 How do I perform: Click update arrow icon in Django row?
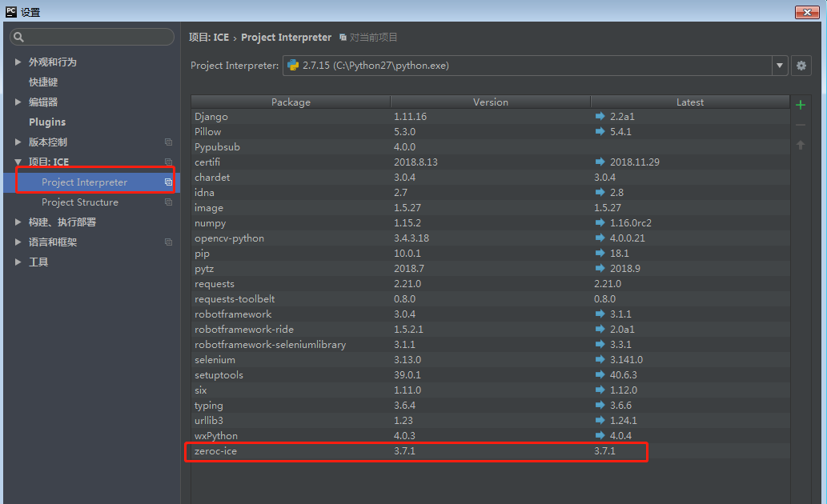pos(600,116)
